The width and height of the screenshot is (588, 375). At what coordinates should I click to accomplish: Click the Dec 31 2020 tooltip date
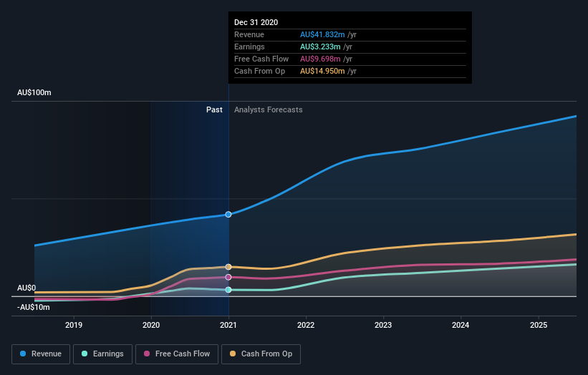[256, 22]
